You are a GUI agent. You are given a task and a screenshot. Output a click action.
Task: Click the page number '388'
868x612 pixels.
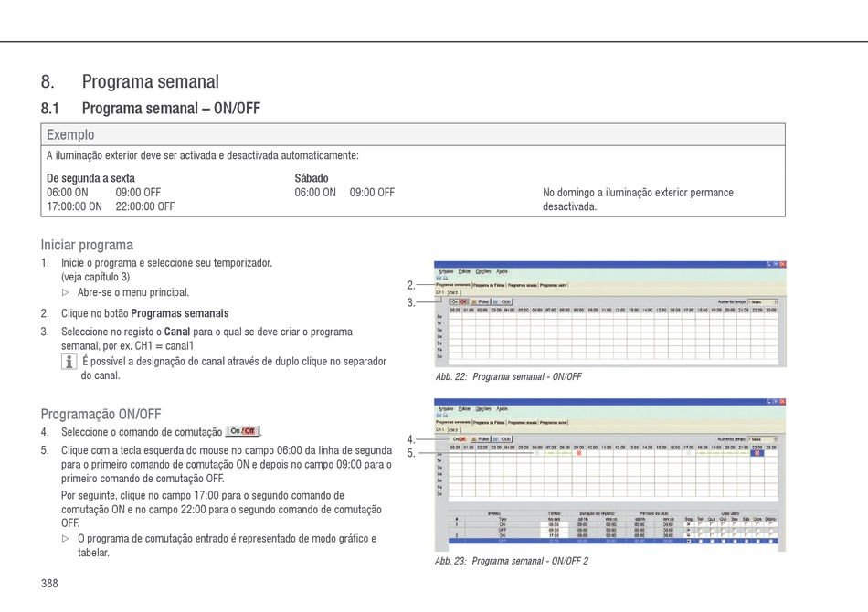point(49,583)
